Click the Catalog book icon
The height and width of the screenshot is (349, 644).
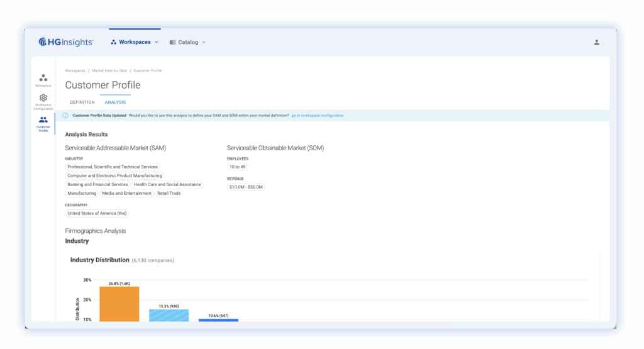[172, 42]
